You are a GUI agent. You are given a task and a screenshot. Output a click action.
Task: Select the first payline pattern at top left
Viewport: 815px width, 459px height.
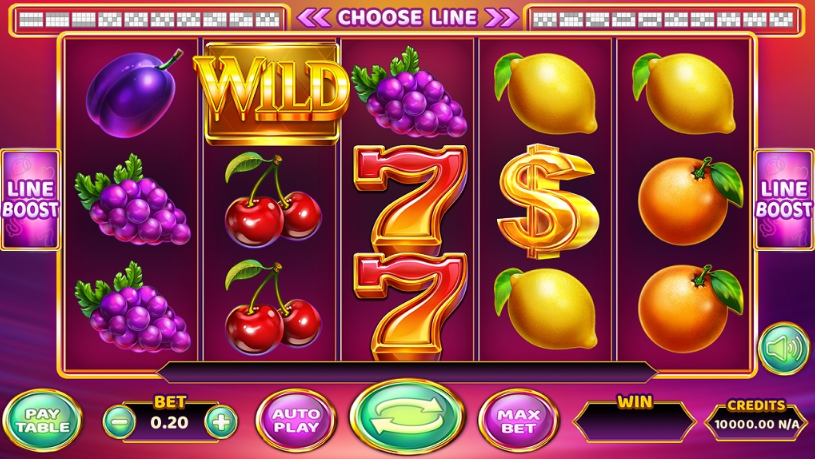click(31, 20)
